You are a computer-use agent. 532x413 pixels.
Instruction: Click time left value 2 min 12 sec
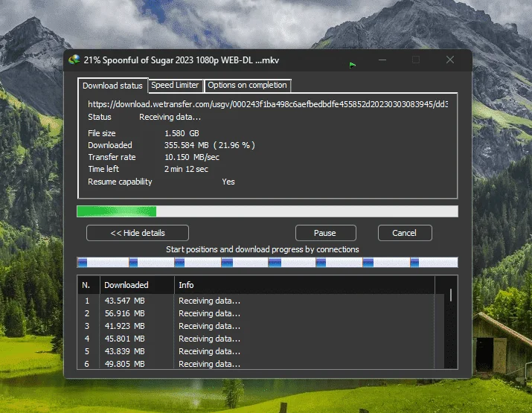(186, 169)
